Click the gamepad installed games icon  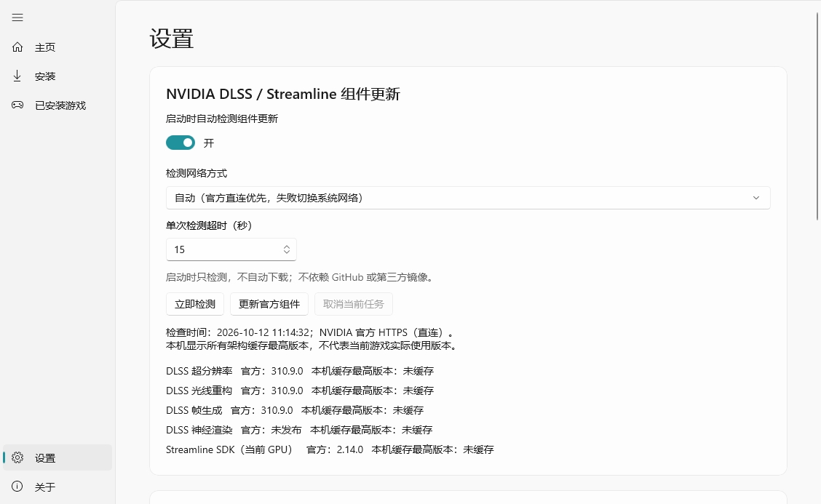click(17, 105)
